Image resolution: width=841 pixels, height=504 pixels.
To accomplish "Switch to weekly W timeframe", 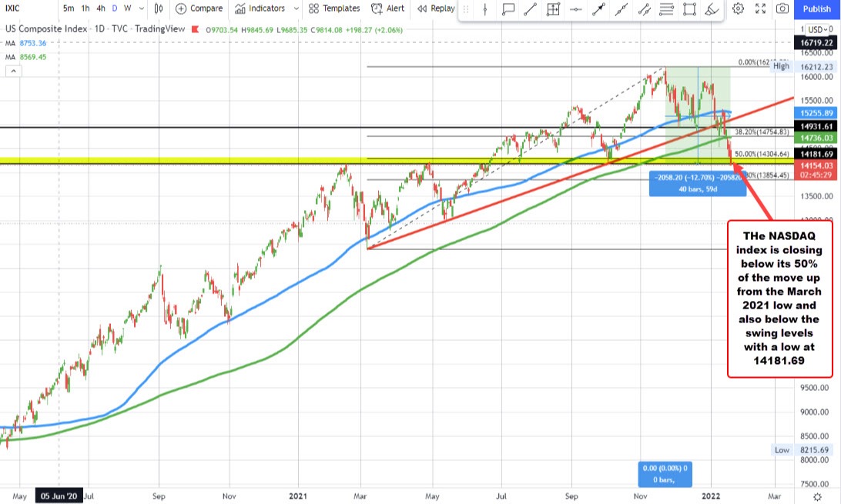I will 127,8.
